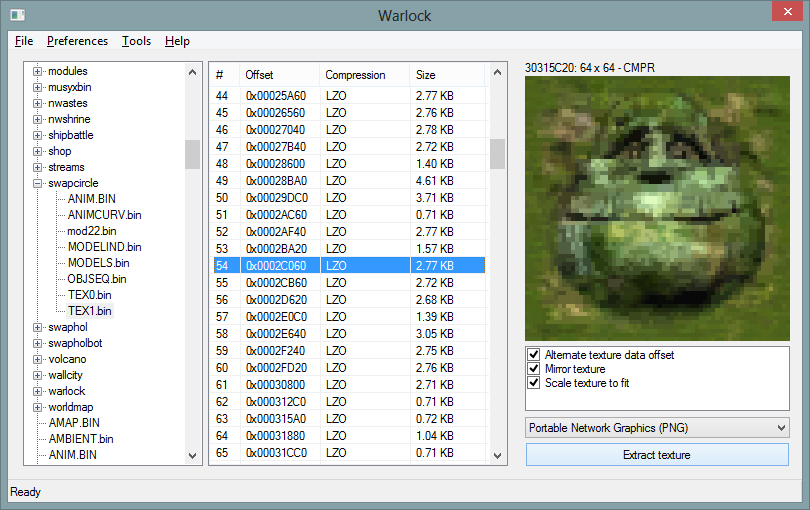The image size is (810, 510).
Task: Open the File menu
Action: [x=24, y=41]
